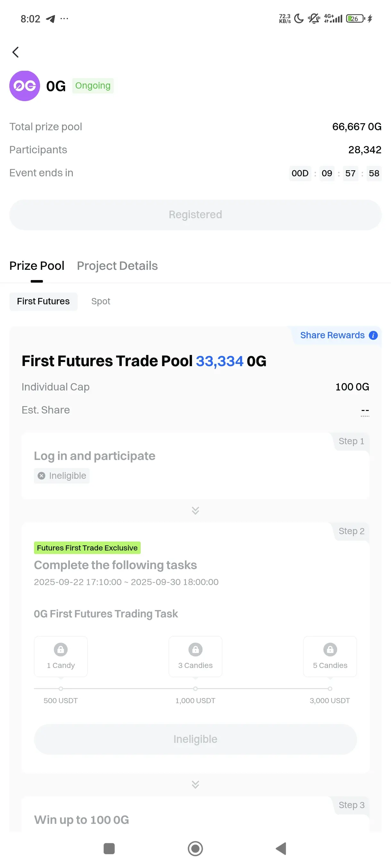Tap the locked 1 Candy reward
Image resolution: width=391 pixels, height=868 pixels.
[x=61, y=656]
